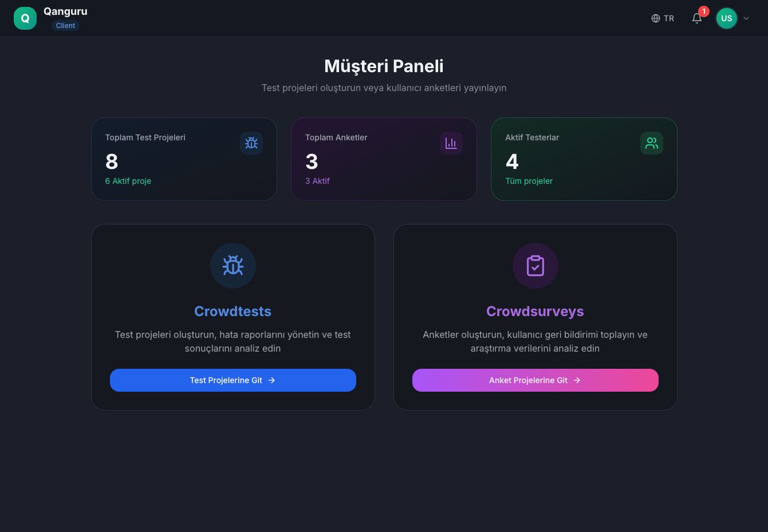Viewport: 768px width, 532px height.
Task: Open the US avatar account menu
Action: (726, 18)
